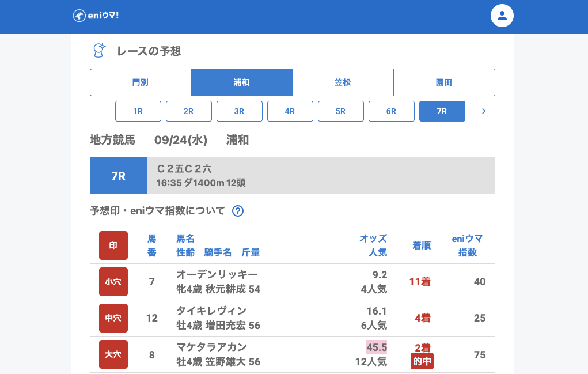Click the 中穴 mark badge
Image resolution: width=588 pixels, height=374 pixels.
[113, 318]
